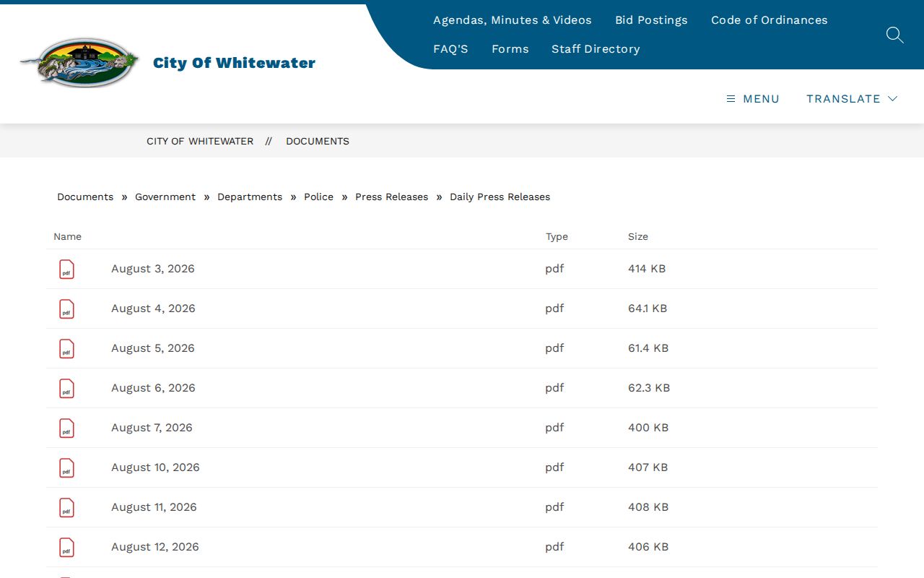Navigate to Government folder breadcrumb
This screenshot has height=578, width=924.
click(165, 197)
